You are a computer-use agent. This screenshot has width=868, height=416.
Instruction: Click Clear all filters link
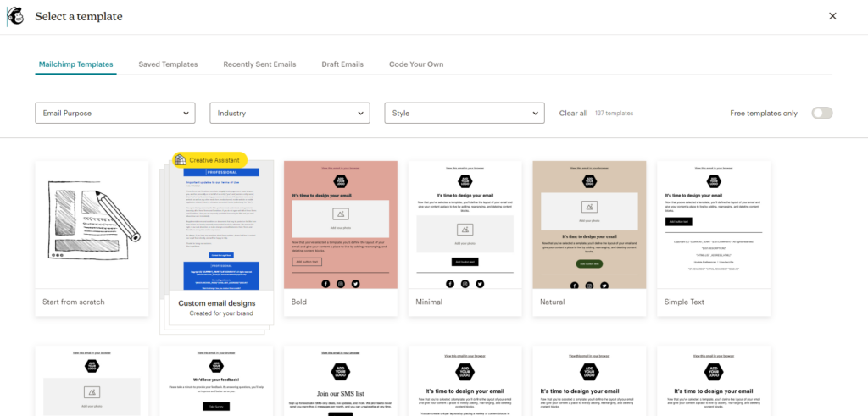point(574,113)
